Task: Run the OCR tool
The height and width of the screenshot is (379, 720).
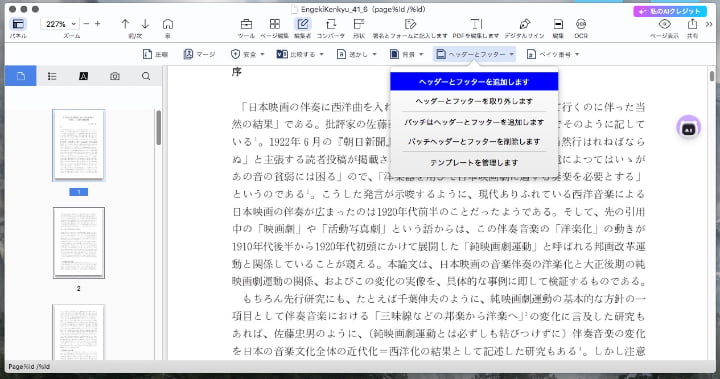Action: point(581,24)
